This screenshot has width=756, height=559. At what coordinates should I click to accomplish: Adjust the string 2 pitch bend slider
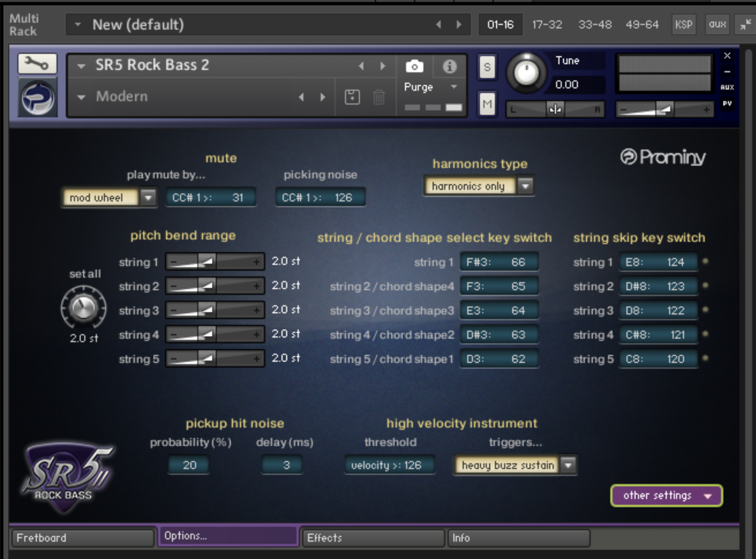(215, 286)
